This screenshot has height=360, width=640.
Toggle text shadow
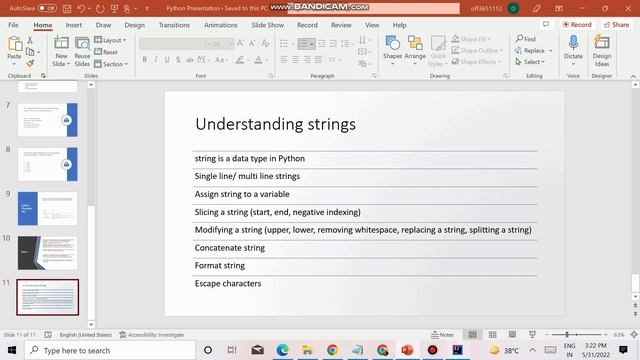[x=178, y=60]
